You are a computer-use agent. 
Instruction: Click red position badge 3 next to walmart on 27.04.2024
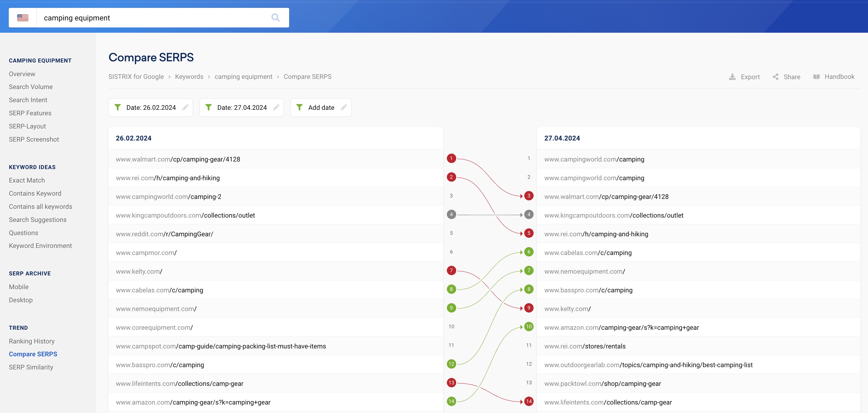pyautogui.click(x=529, y=196)
